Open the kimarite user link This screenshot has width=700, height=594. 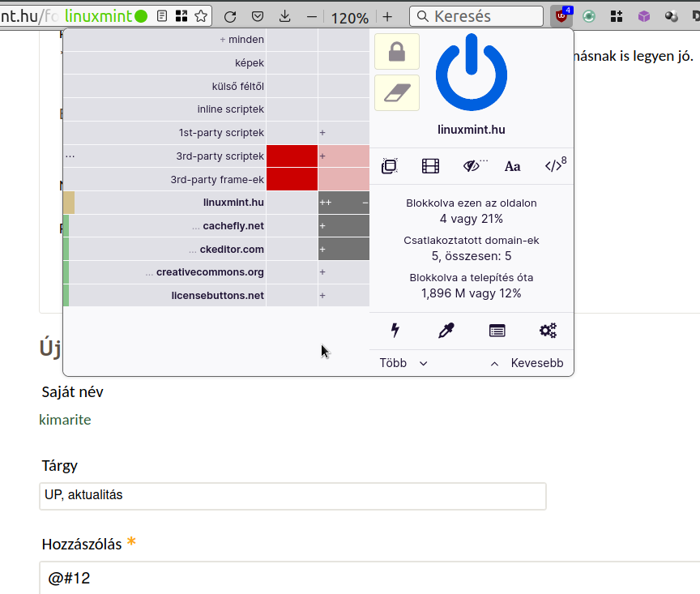tap(65, 420)
